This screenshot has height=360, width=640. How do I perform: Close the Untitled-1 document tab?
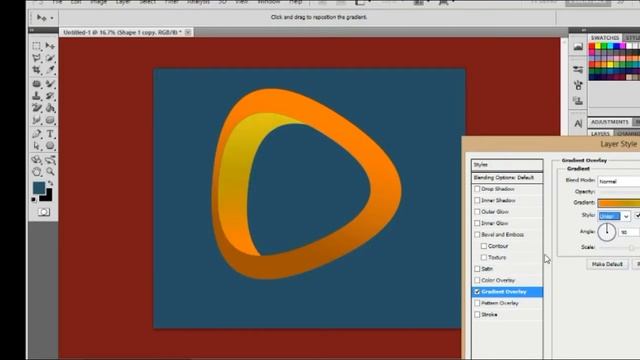188,32
